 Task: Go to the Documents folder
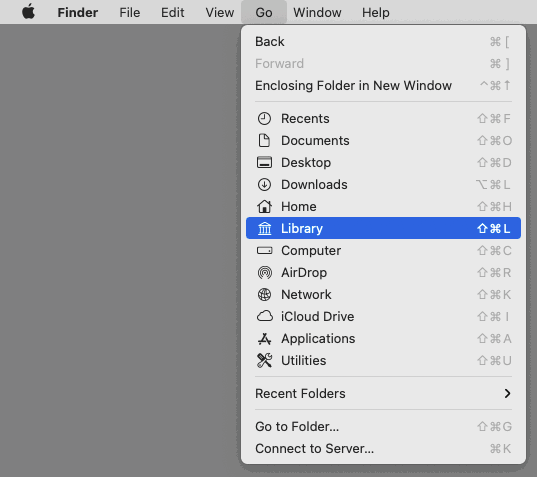(383, 141)
